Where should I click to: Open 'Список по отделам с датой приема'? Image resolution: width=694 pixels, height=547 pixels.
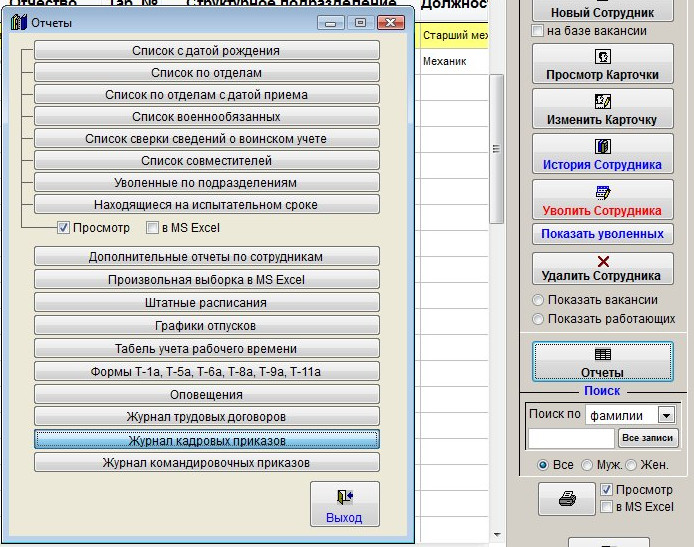207,95
